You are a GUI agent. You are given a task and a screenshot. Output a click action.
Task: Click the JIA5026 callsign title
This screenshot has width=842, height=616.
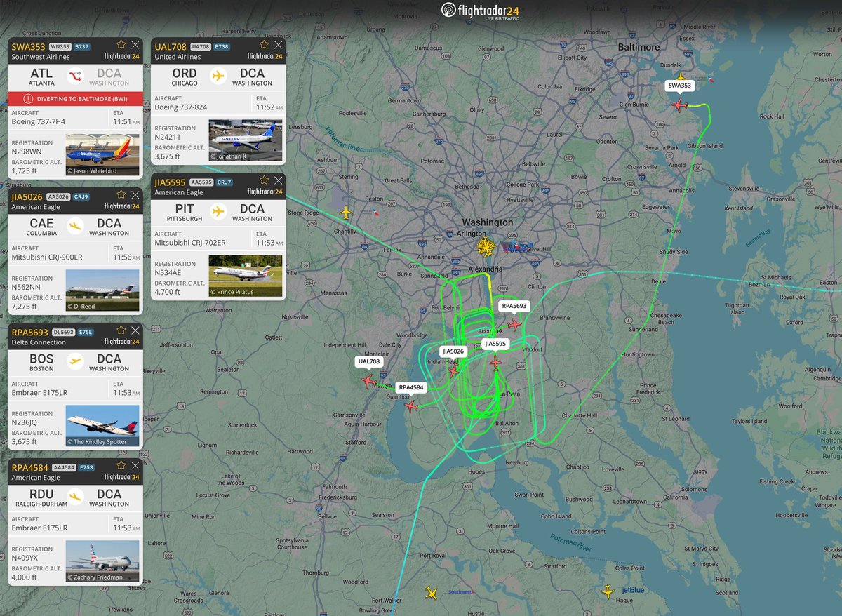point(28,197)
